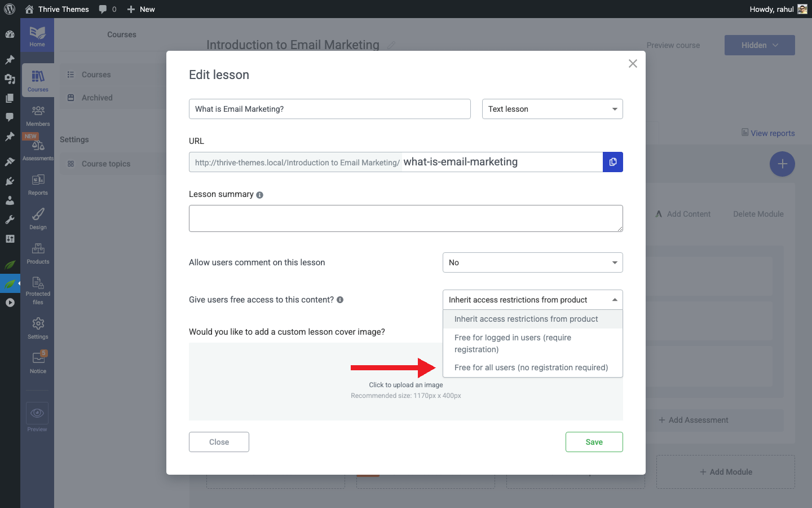Open the lesson type dropdown showing Text lesson

pos(552,109)
